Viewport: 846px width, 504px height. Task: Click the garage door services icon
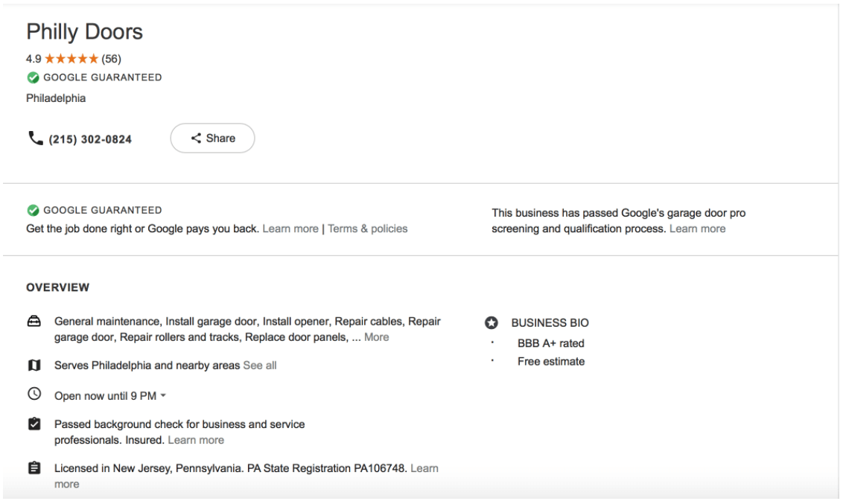34,322
